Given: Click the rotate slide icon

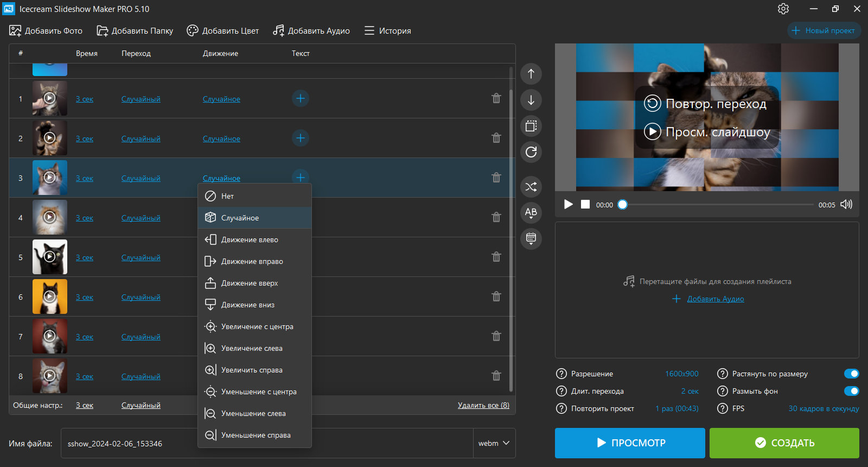Looking at the screenshot, I should 531,152.
